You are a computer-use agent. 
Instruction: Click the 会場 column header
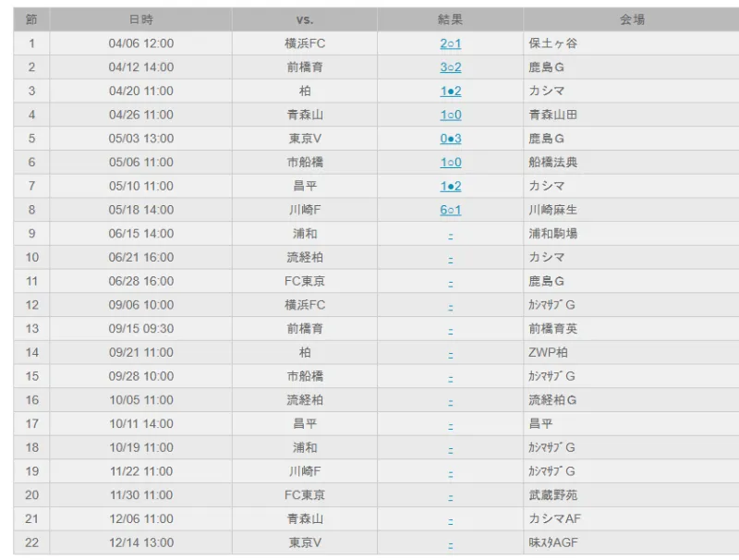(x=632, y=19)
